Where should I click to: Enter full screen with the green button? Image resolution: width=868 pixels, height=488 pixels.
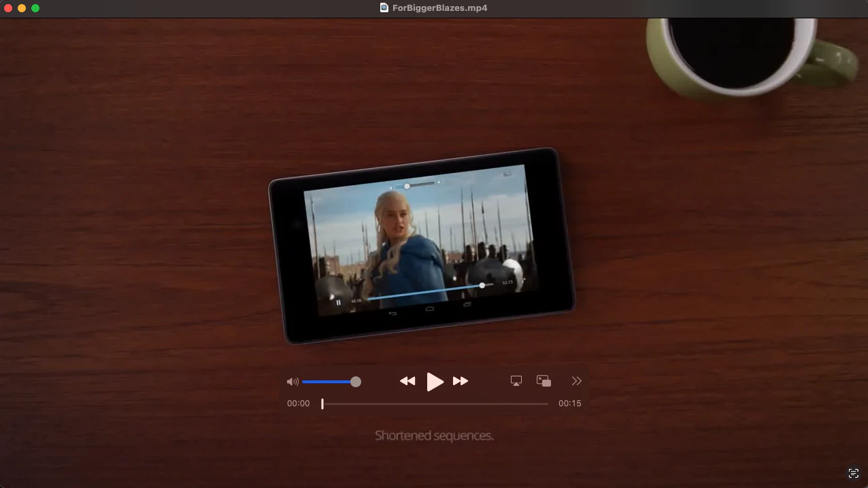coord(35,8)
